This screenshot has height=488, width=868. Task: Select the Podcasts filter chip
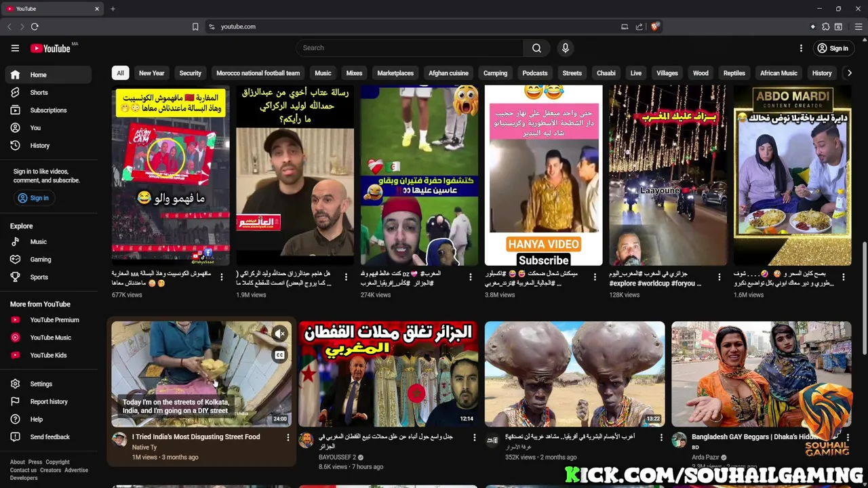(x=534, y=73)
